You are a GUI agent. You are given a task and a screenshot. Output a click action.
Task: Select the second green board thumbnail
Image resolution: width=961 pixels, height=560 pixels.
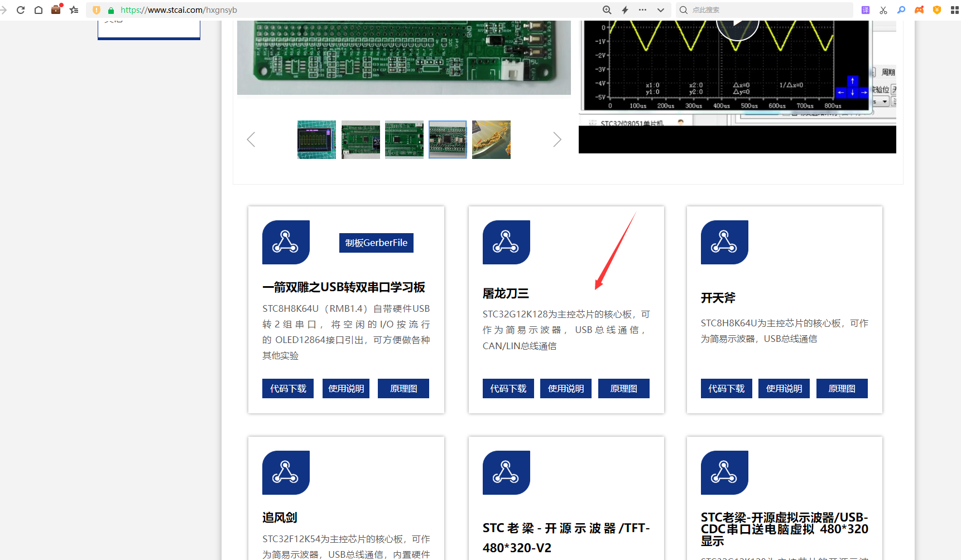coord(361,139)
